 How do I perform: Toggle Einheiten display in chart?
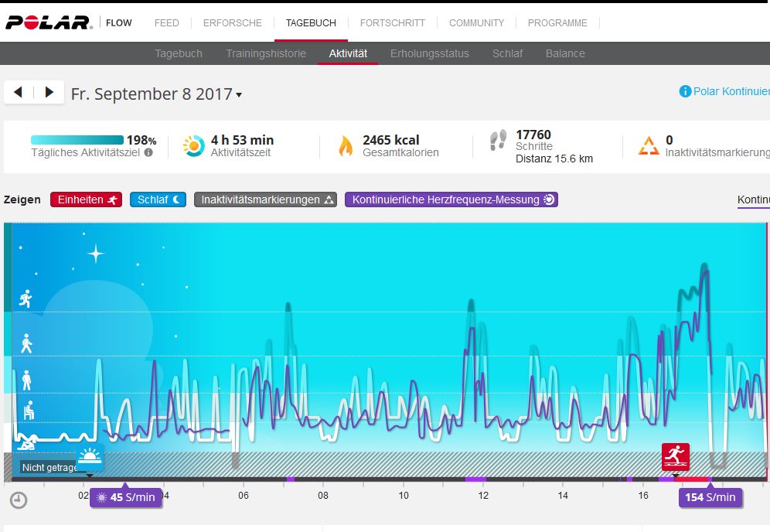[86, 199]
